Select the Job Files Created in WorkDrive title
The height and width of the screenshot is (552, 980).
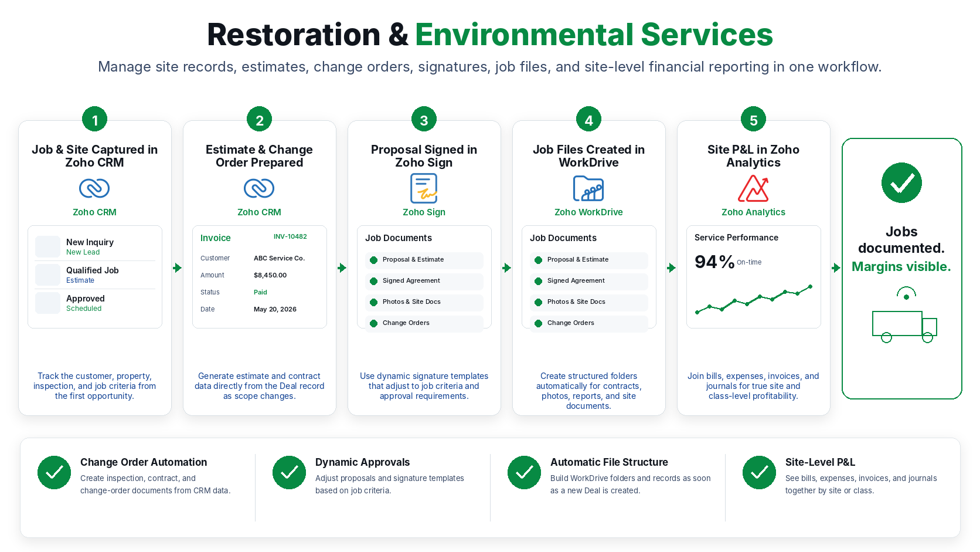pyautogui.click(x=588, y=156)
